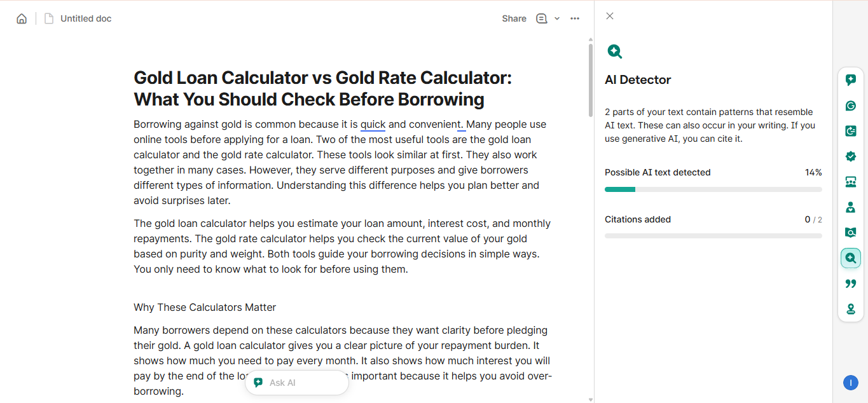
Task: Click the Share button
Action: [514, 18]
